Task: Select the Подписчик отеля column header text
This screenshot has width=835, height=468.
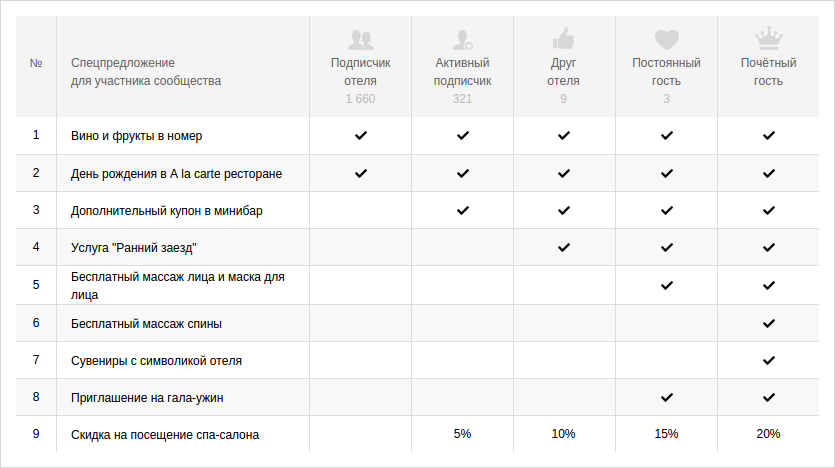Action: coord(361,72)
